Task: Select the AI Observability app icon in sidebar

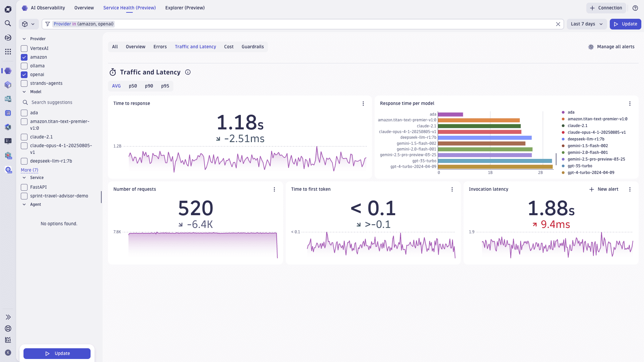Action: (x=8, y=71)
